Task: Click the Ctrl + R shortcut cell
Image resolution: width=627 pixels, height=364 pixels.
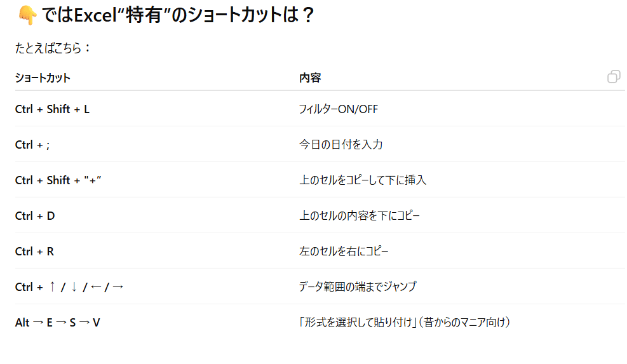Action: pyautogui.click(x=34, y=252)
